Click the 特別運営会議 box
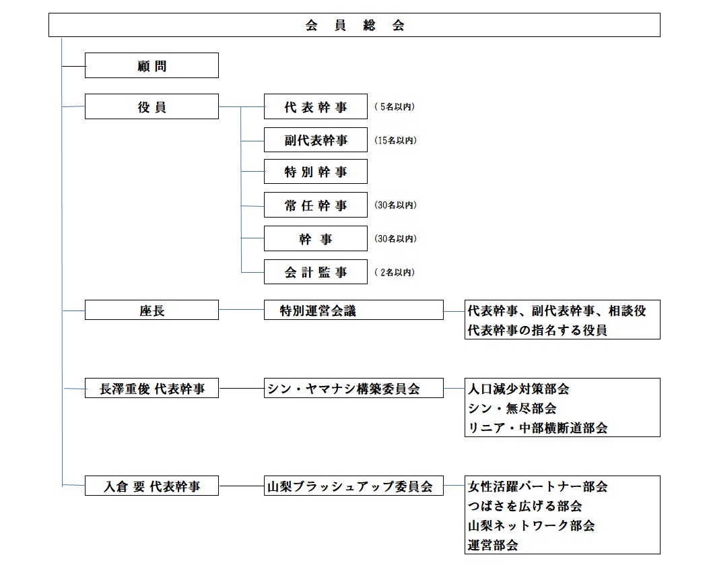The image size is (709, 588). pos(353,311)
